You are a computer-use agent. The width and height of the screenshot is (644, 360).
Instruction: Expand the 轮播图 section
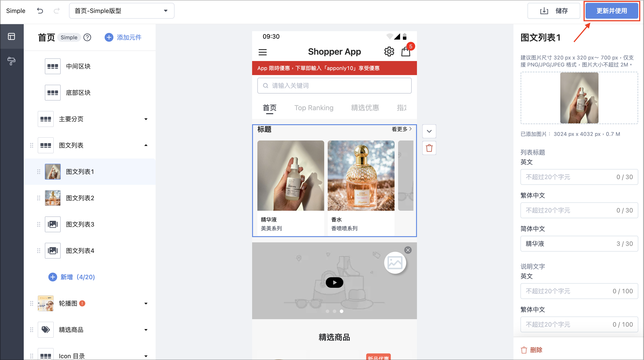pos(146,304)
